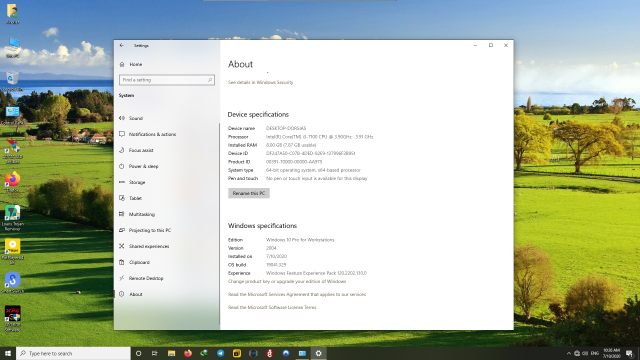Screen dimensions: 640x360
Task: Open Smart Switch desktop shortcut
Action: click(12, 283)
